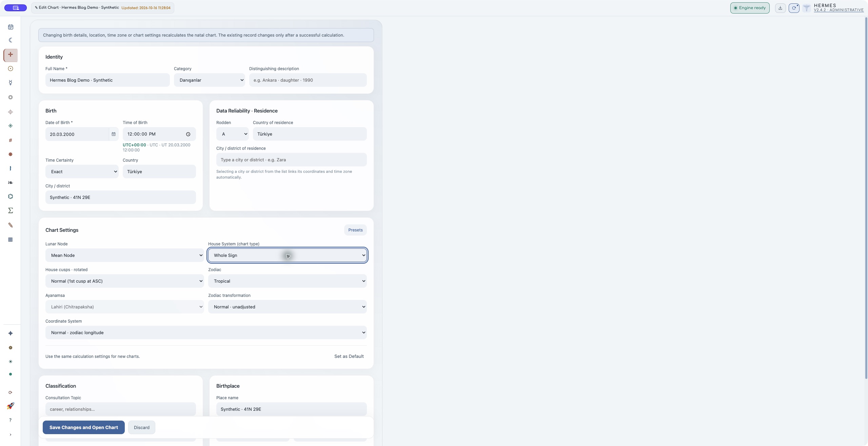Click the Discard button

pyautogui.click(x=142, y=427)
